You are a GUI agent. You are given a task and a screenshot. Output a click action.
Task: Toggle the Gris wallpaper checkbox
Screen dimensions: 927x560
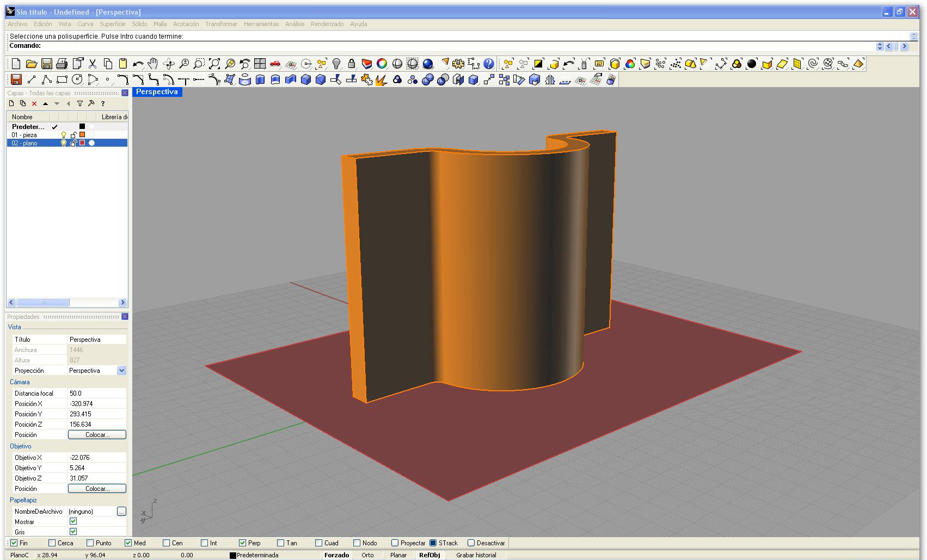pos(73,532)
